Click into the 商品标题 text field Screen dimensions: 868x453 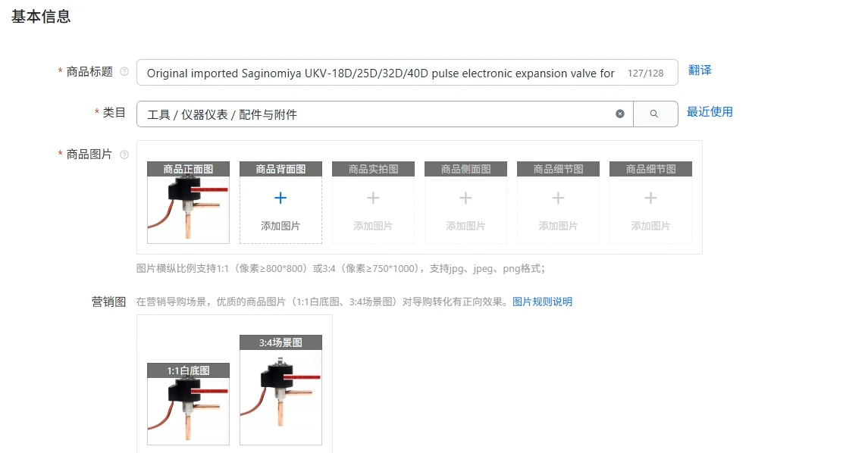coord(382,73)
